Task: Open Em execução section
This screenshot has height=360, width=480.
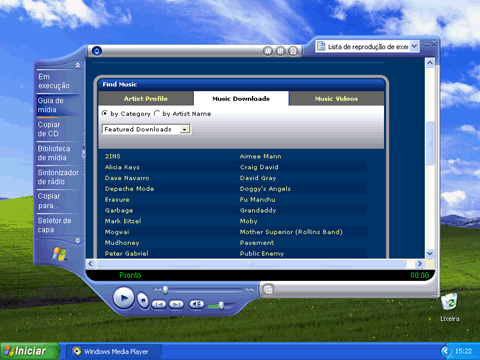Action: [x=54, y=81]
